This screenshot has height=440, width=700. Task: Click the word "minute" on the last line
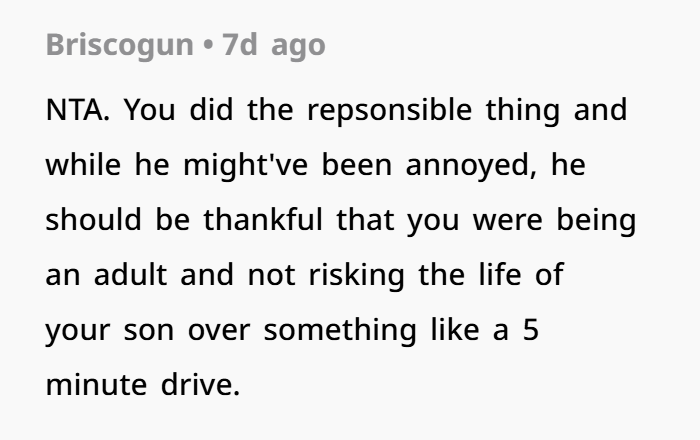coord(92,384)
